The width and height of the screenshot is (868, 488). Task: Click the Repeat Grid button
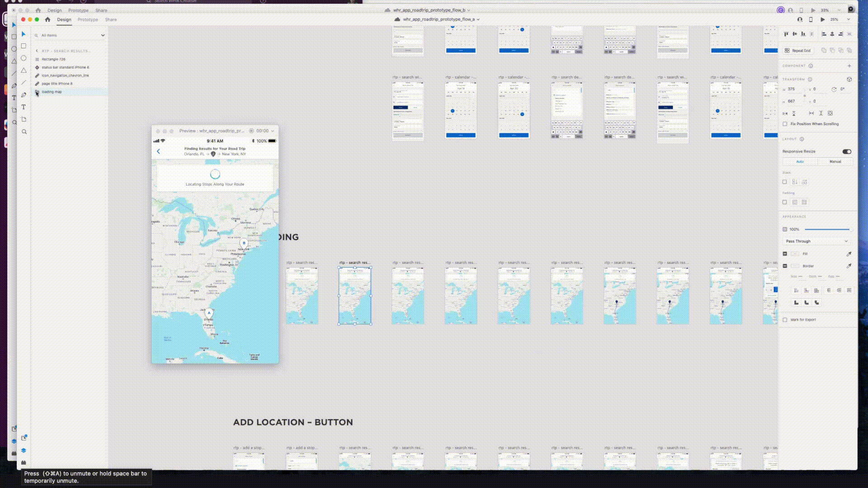click(x=797, y=51)
